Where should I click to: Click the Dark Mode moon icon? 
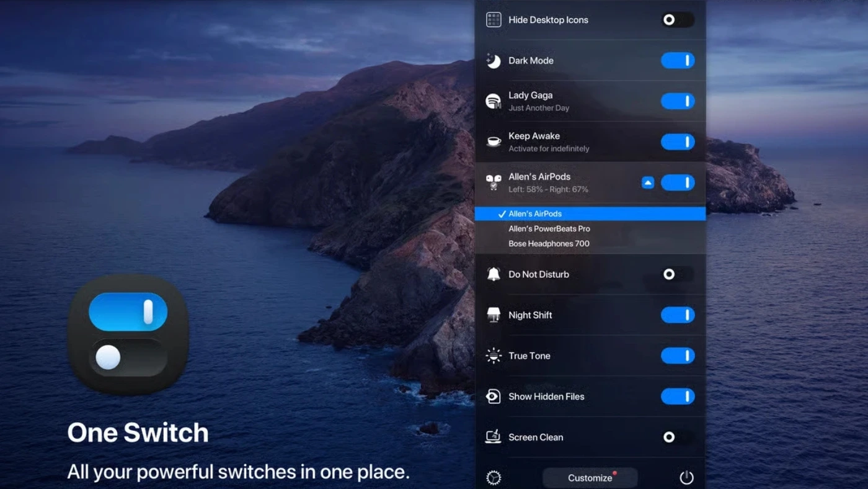[494, 61]
